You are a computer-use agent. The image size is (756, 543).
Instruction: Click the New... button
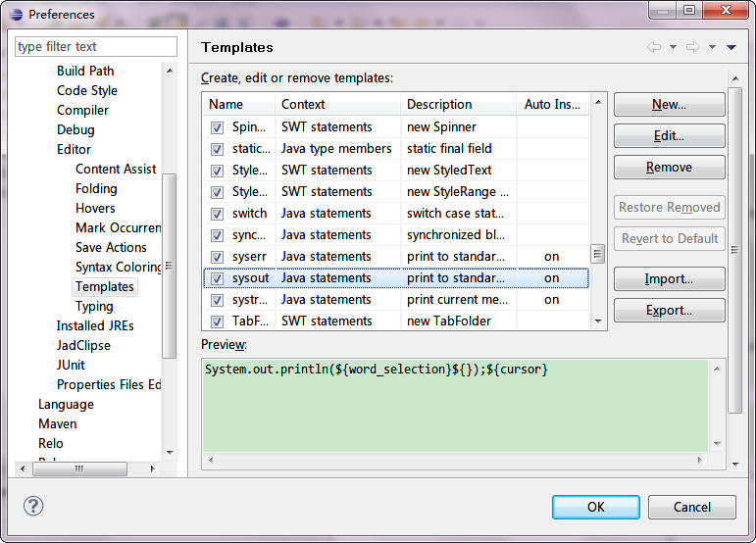click(x=669, y=105)
